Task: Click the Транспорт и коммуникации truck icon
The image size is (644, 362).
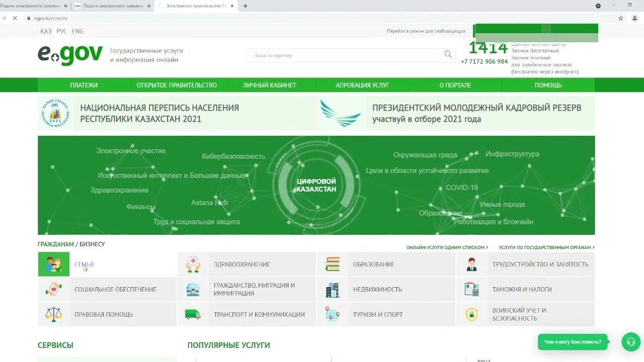Action: coord(193,314)
